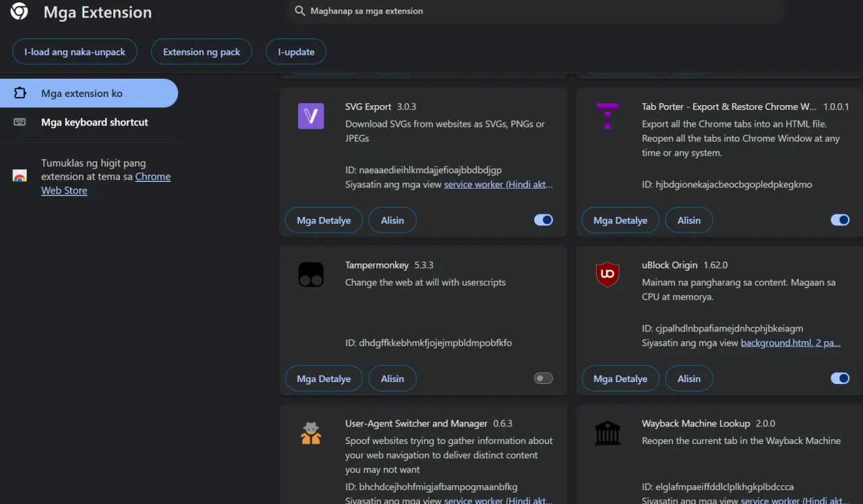The height and width of the screenshot is (504, 863).
Task: Click the uBlock Origin description text
Action: point(739,290)
